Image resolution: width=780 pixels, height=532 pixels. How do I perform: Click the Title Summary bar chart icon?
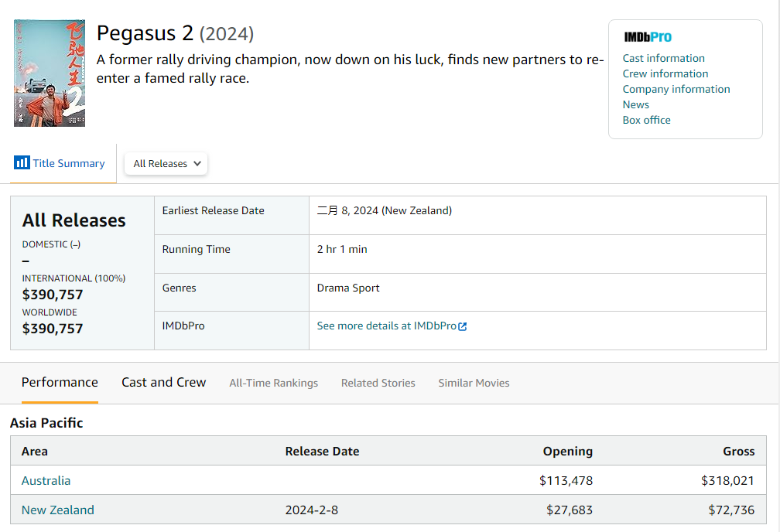22,163
